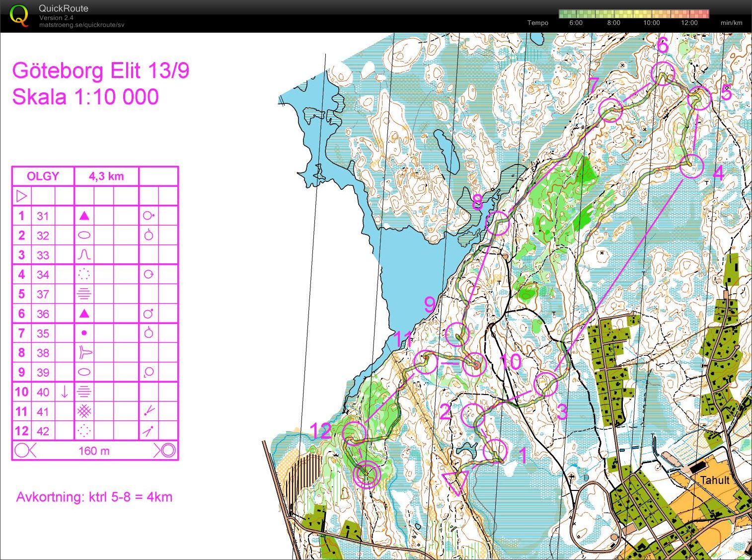Click control circle 8 near the lake
The width and height of the screenshot is (752, 560).
pyautogui.click(x=497, y=223)
